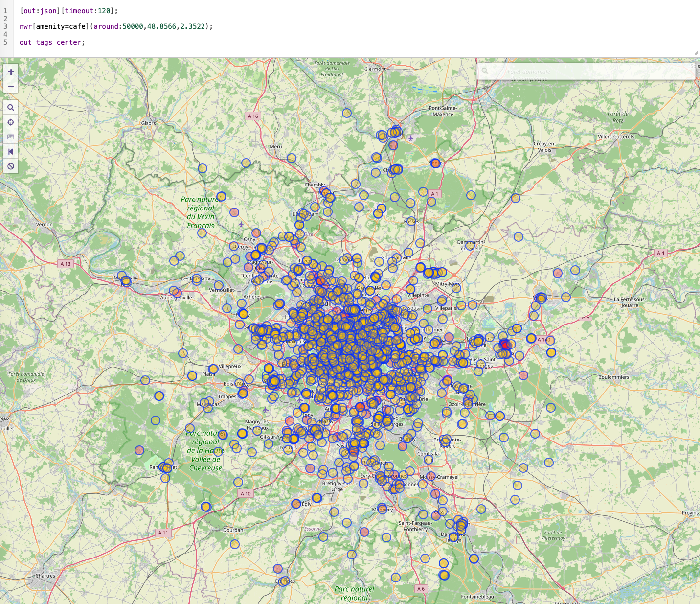Click the Brétigny-sur-Orge label

pyautogui.click(x=337, y=486)
